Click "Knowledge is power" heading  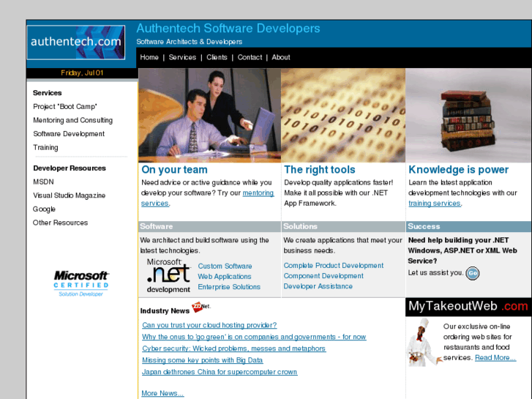(458, 169)
